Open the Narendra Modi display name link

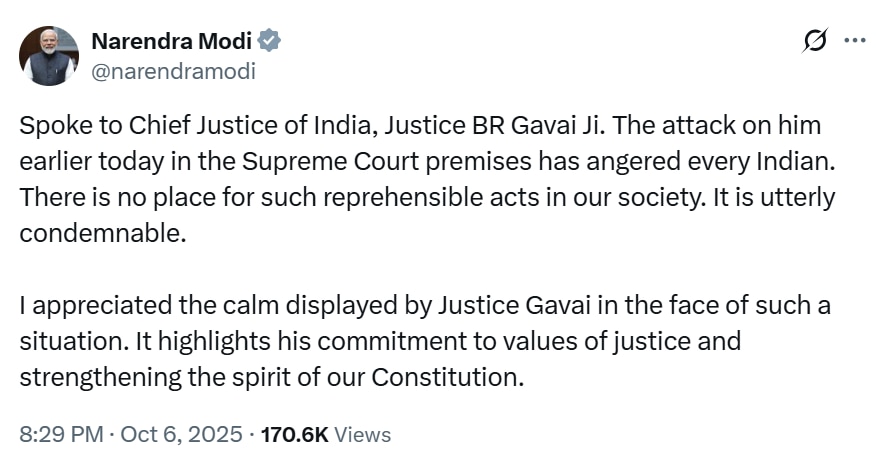172,41
